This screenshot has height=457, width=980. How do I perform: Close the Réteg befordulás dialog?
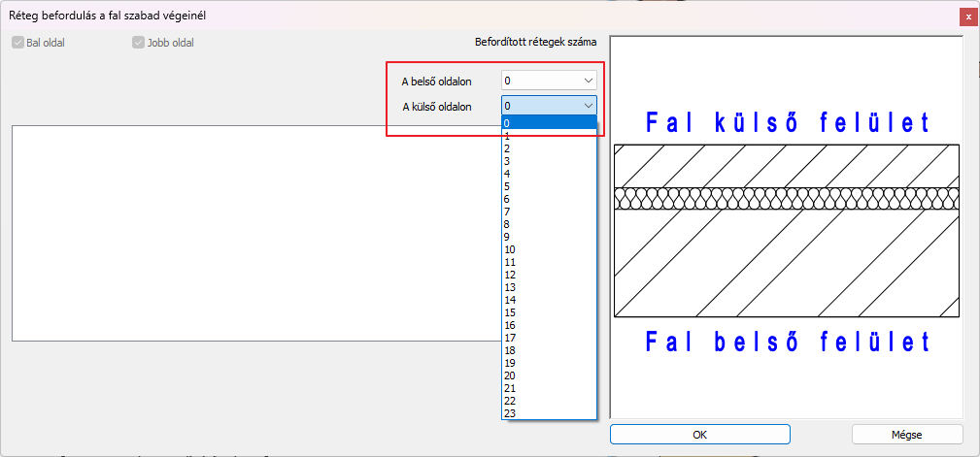click(967, 16)
